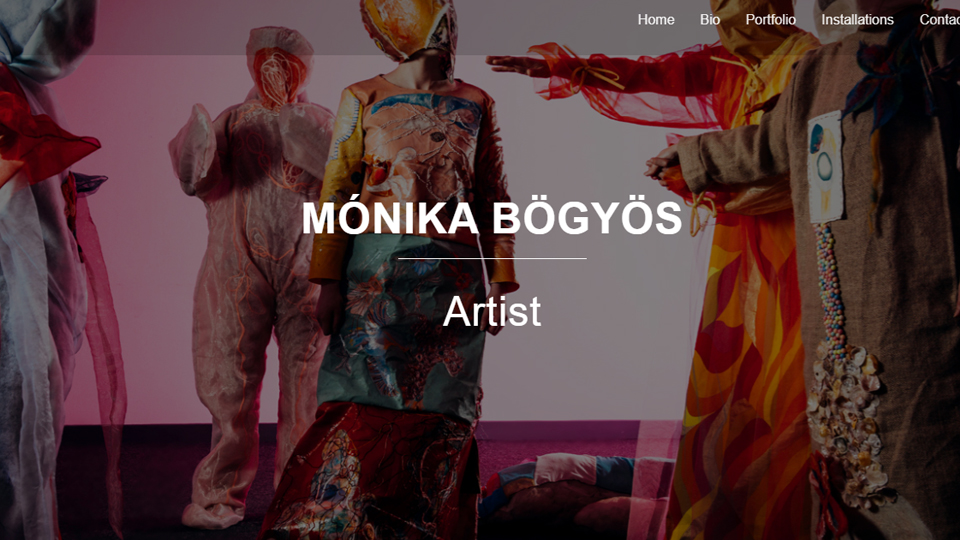Viewport: 960px width, 540px height.
Task: Open the Portfolio menu item
Action: click(x=770, y=20)
